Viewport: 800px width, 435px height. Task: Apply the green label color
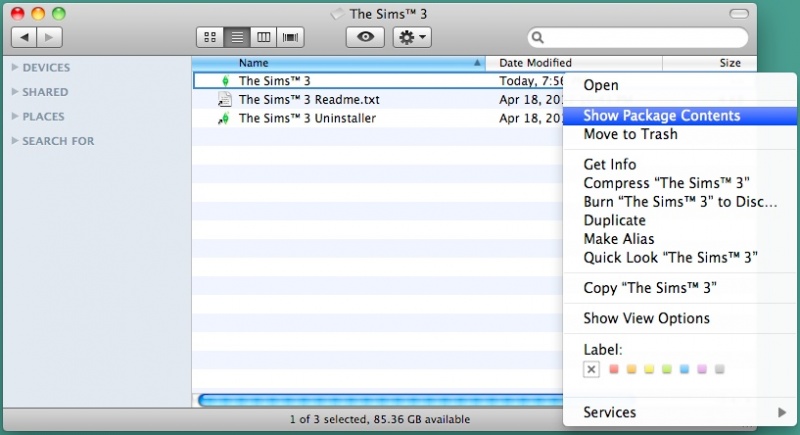click(x=667, y=369)
